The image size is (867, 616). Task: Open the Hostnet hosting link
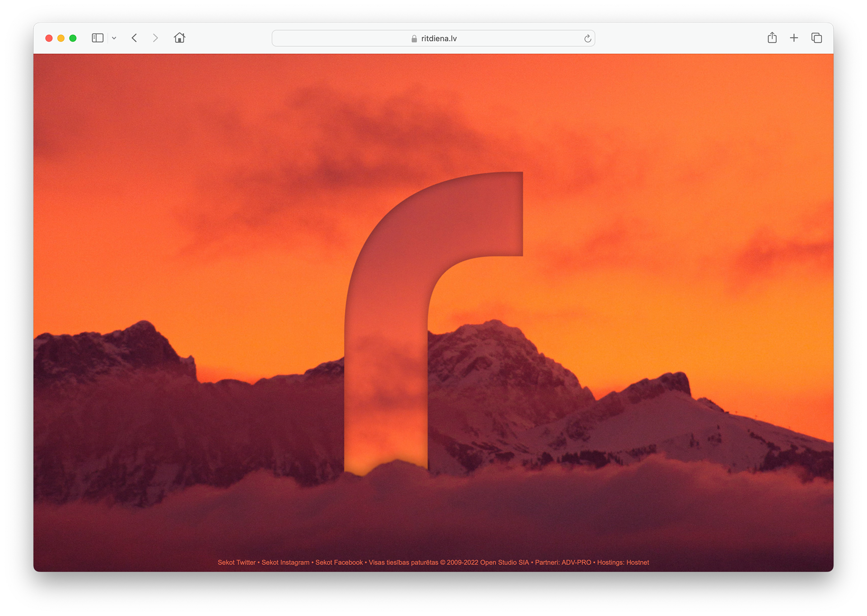click(637, 562)
